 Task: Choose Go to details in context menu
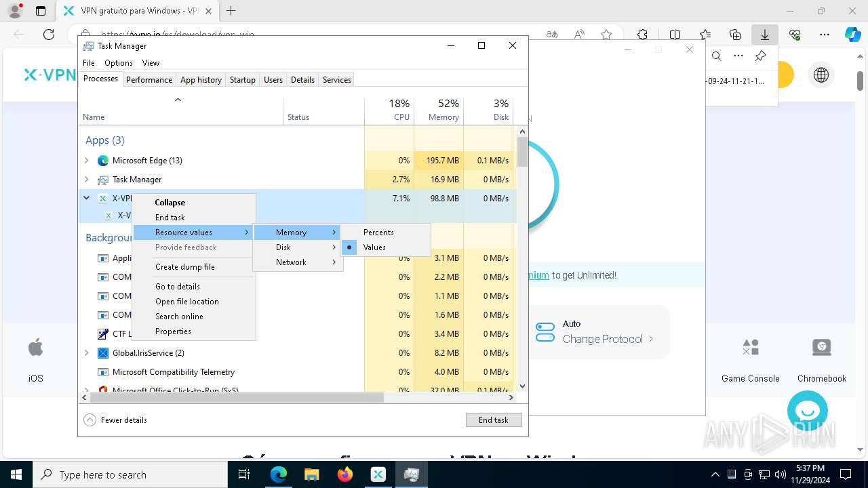(x=193, y=287)
